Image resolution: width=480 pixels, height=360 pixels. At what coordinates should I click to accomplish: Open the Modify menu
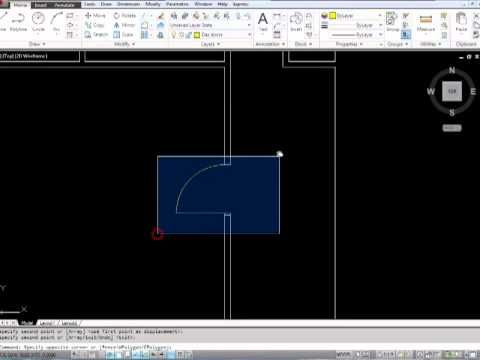point(152,4)
